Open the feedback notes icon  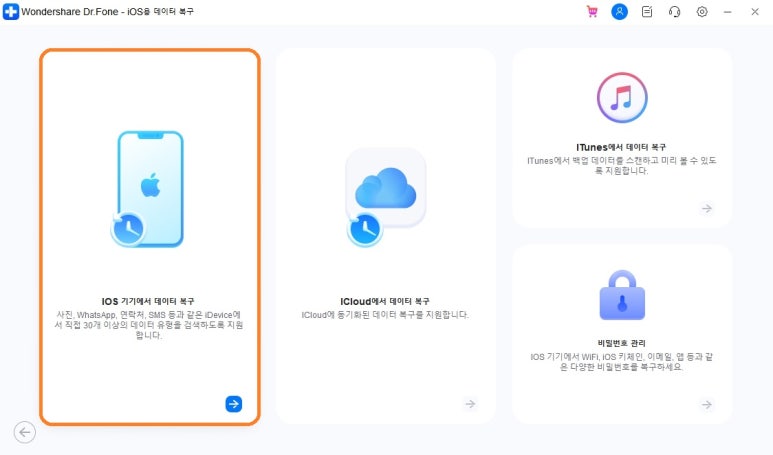pyautogui.click(x=647, y=11)
